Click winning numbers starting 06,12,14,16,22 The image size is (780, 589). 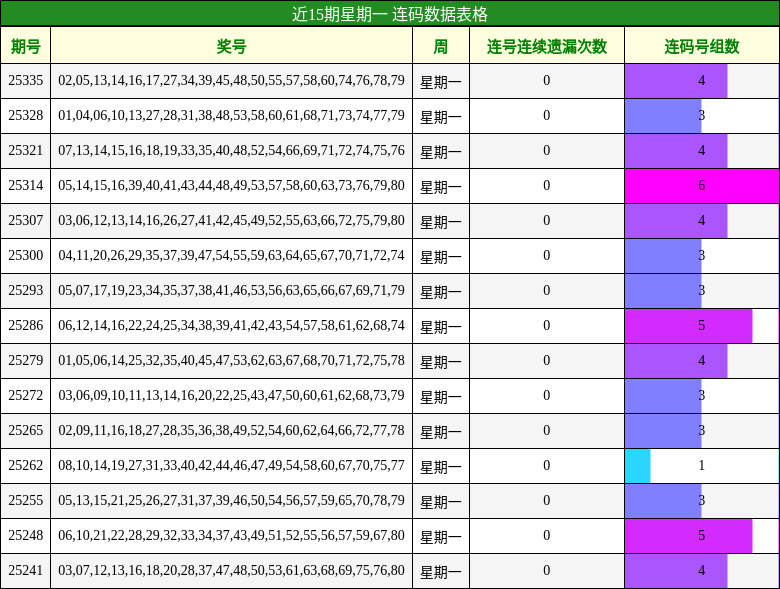click(231, 325)
